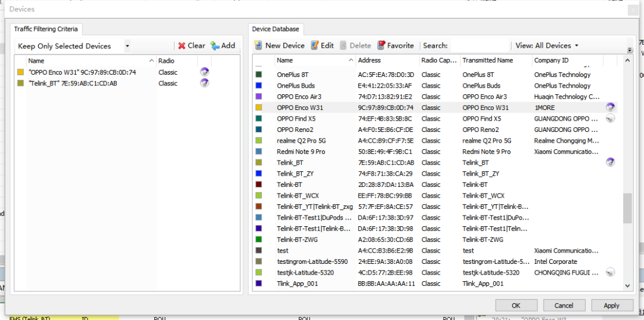
Task: Select Traffic Filtering Criteria tab
Action: pos(46,29)
